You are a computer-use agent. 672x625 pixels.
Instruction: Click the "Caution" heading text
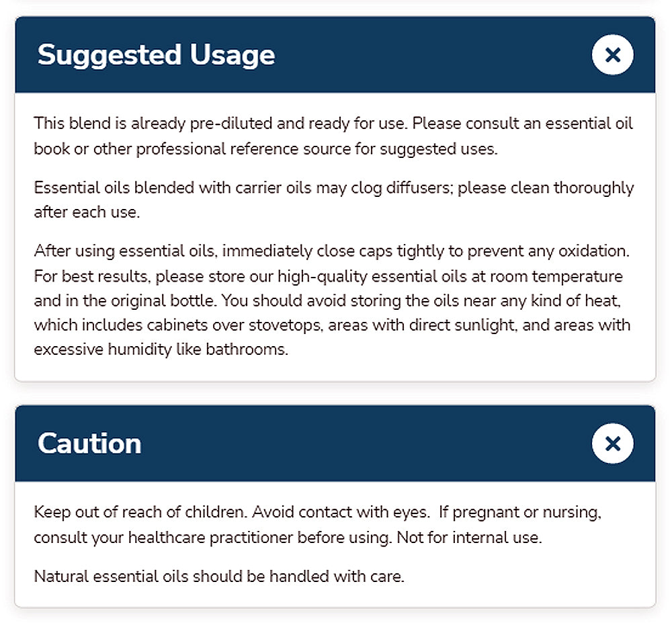89,444
